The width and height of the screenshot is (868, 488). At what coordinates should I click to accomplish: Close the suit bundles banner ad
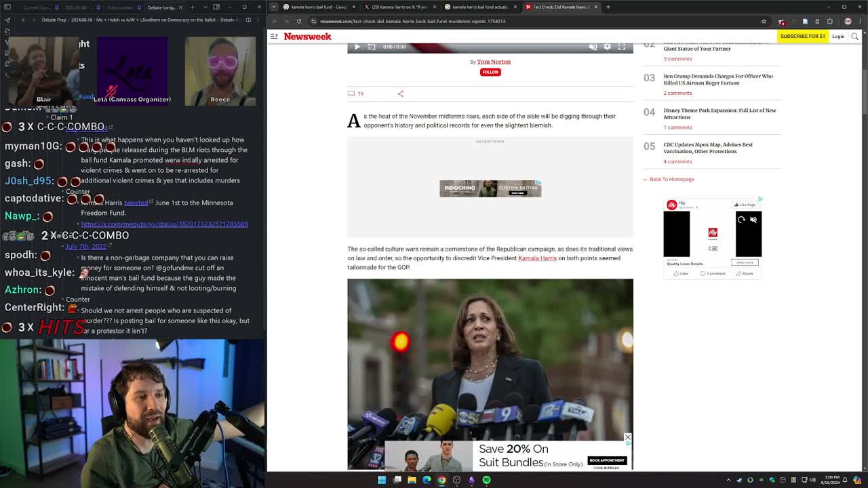pyautogui.click(x=627, y=437)
